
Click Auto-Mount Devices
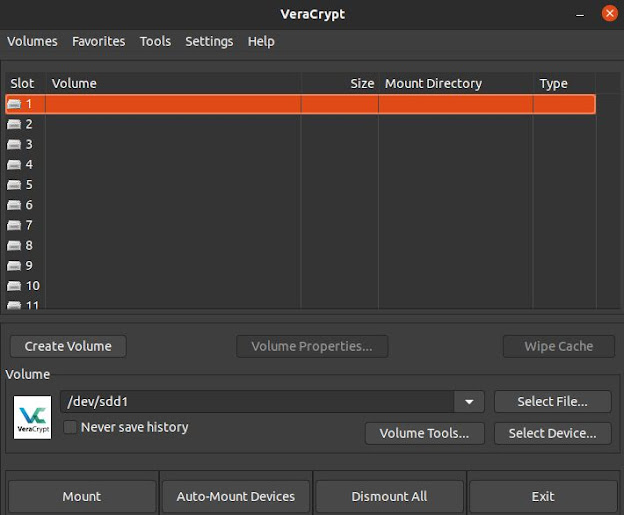[x=236, y=496]
